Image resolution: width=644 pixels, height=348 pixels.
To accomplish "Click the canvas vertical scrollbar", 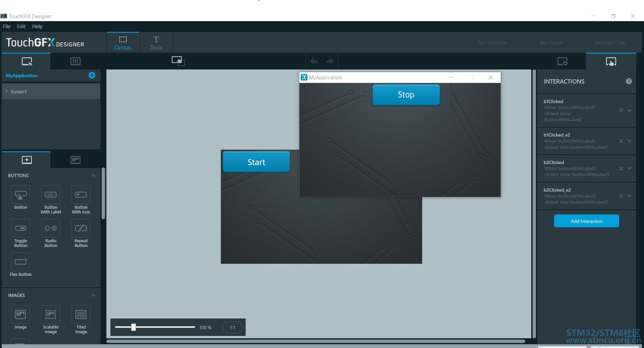I will tap(534, 204).
